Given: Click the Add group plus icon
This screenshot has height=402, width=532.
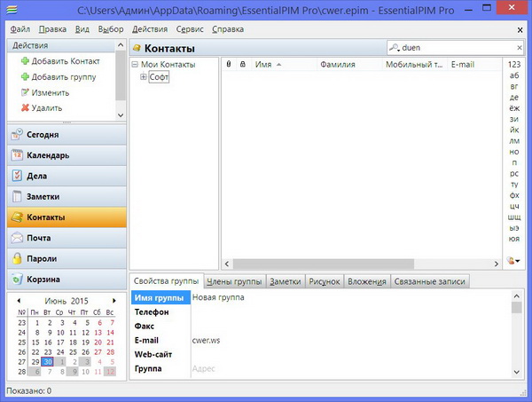Looking at the screenshot, I should pos(25,77).
